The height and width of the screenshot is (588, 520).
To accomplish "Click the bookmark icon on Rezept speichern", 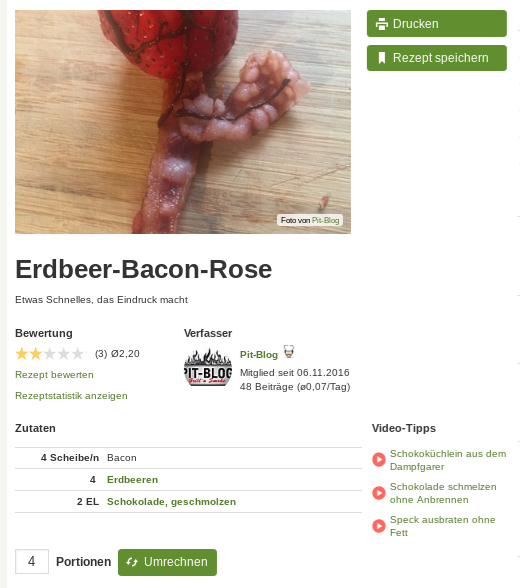I will click(382, 58).
